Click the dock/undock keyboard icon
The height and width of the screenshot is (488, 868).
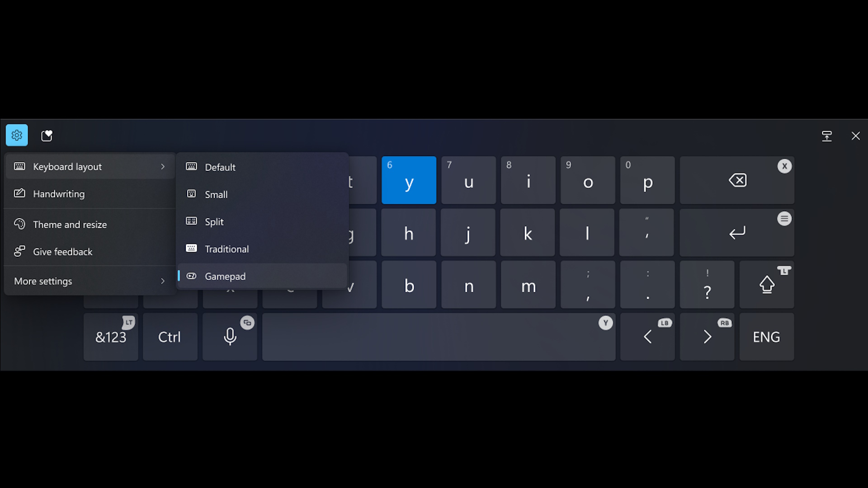(x=827, y=136)
